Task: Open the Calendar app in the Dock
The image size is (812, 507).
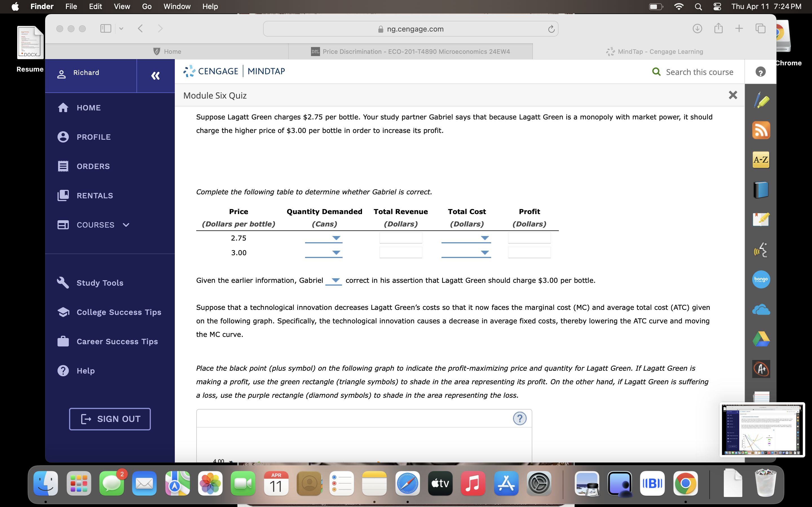Action: [x=276, y=483]
